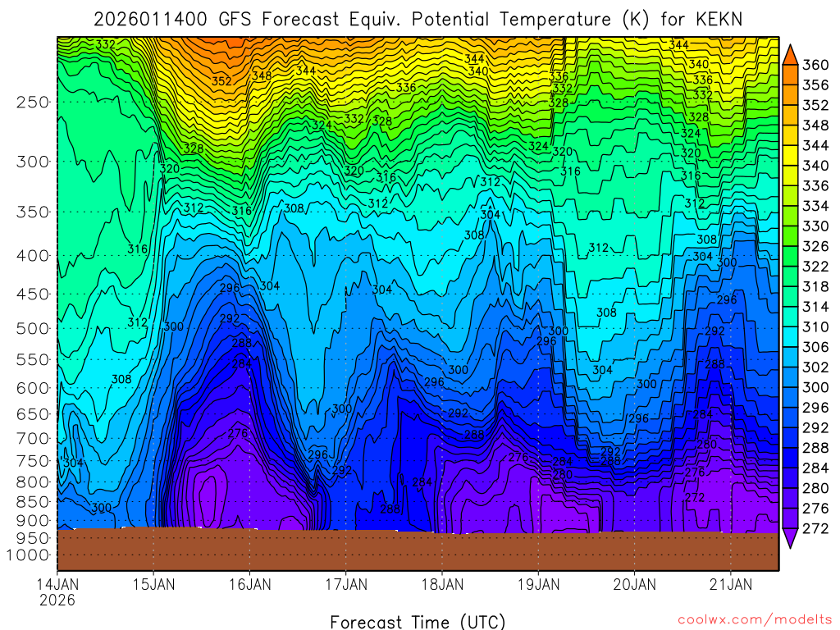
Task: Click the 334 value on color bar legend
Action: (815, 206)
